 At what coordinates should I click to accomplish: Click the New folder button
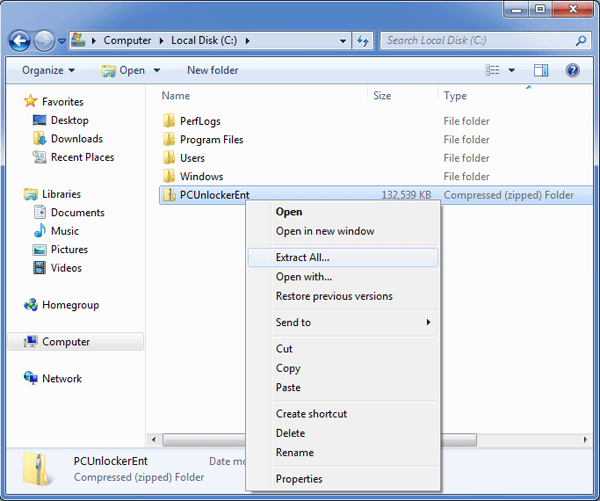[212, 70]
